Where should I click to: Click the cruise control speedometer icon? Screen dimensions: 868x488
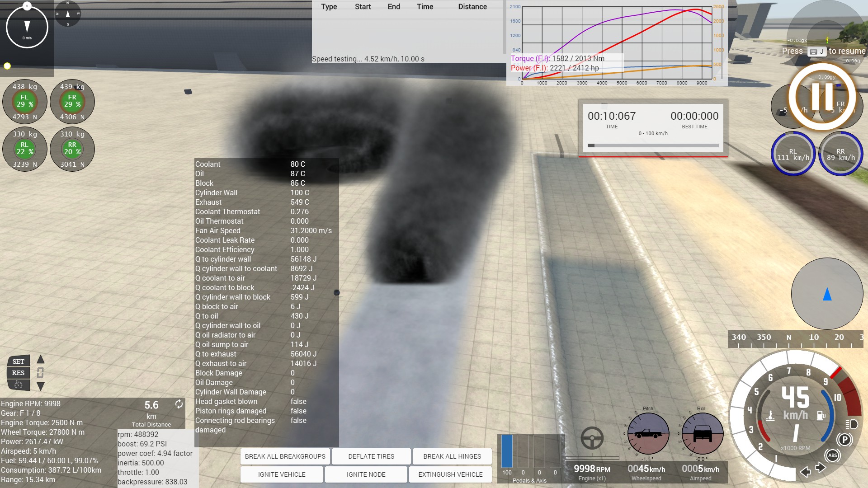click(19, 385)
